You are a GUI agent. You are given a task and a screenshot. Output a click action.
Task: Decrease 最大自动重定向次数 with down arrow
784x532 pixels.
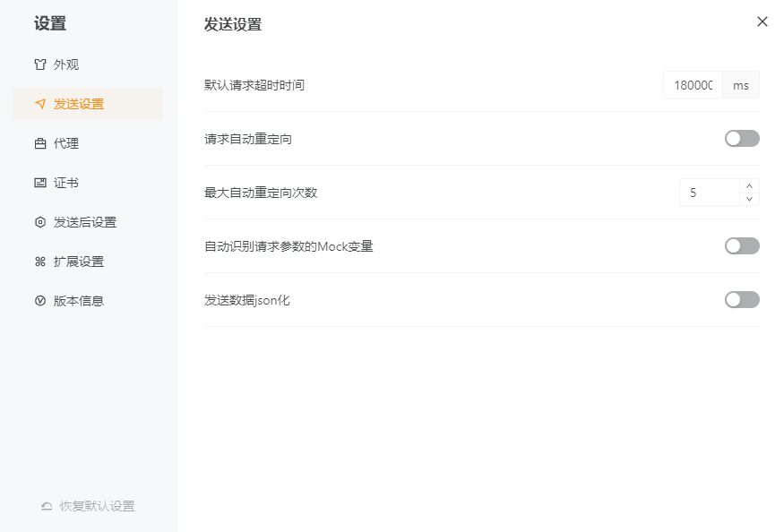(x=749, y=199)
